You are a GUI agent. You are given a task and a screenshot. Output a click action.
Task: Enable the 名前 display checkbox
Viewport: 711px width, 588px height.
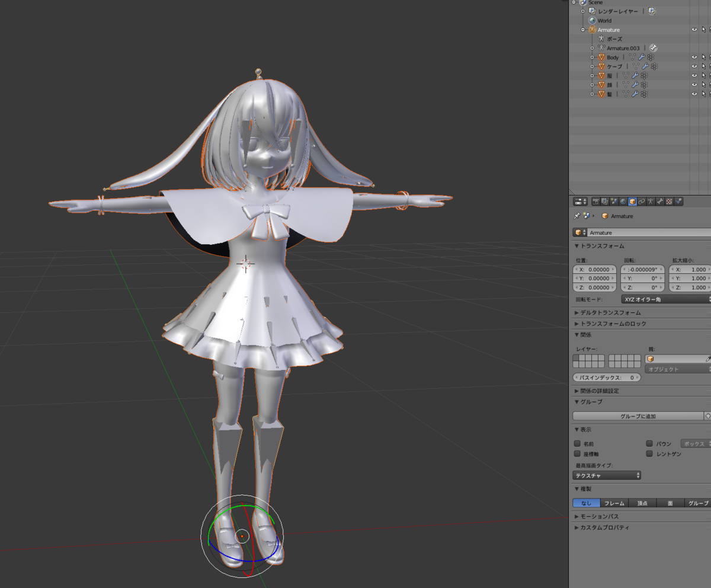(x=577, y=443)
